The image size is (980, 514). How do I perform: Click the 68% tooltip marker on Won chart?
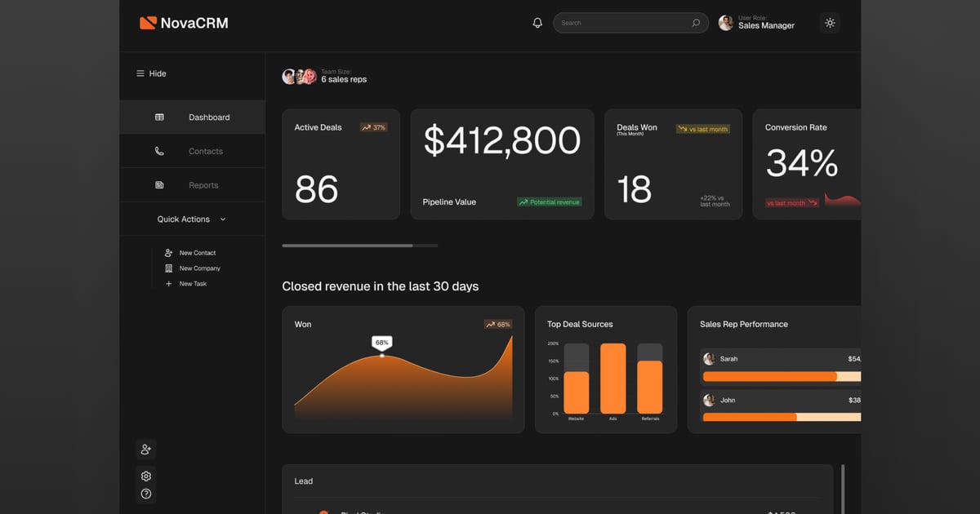(x=381, y=343)
